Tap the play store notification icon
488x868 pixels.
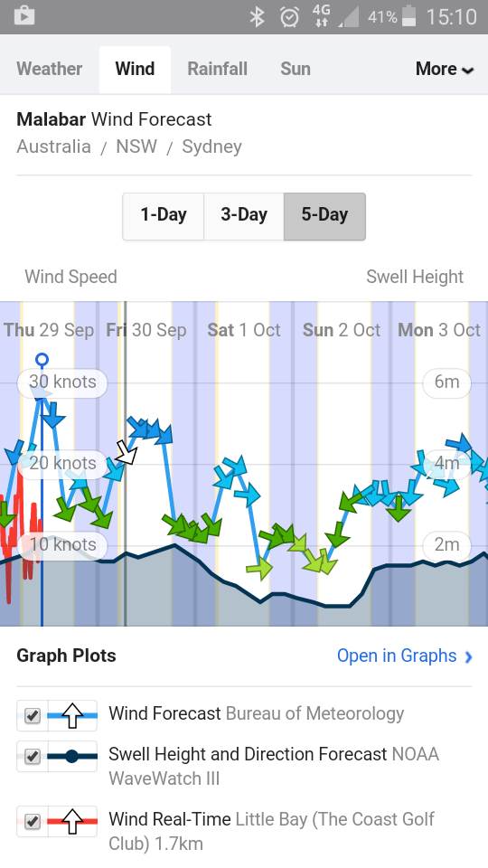coord(23,16)
